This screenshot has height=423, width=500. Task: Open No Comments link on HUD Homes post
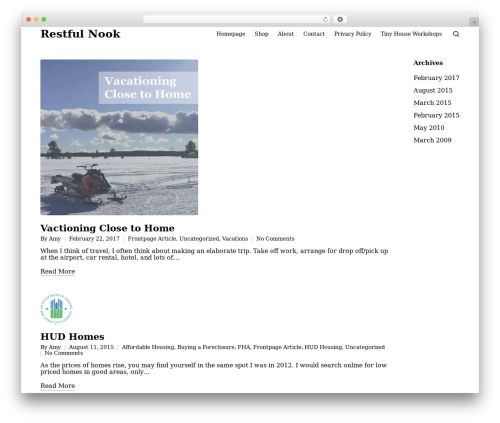pos(64,353)
